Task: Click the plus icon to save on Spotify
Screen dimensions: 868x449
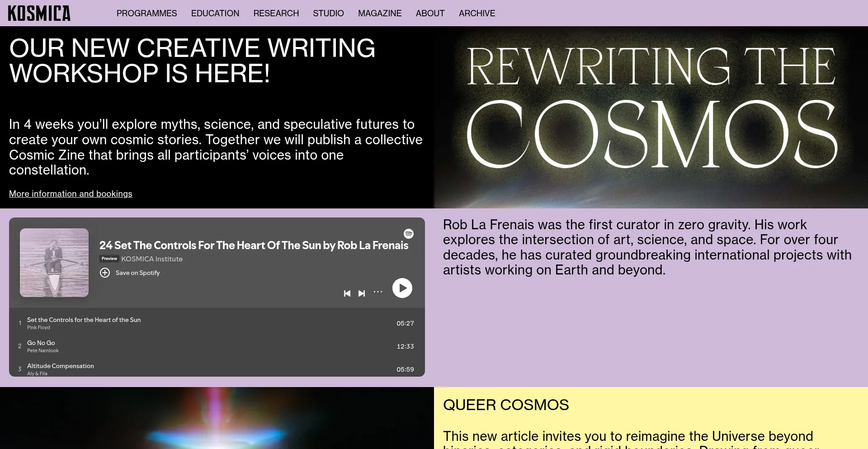Action: [x=105, y=273]
